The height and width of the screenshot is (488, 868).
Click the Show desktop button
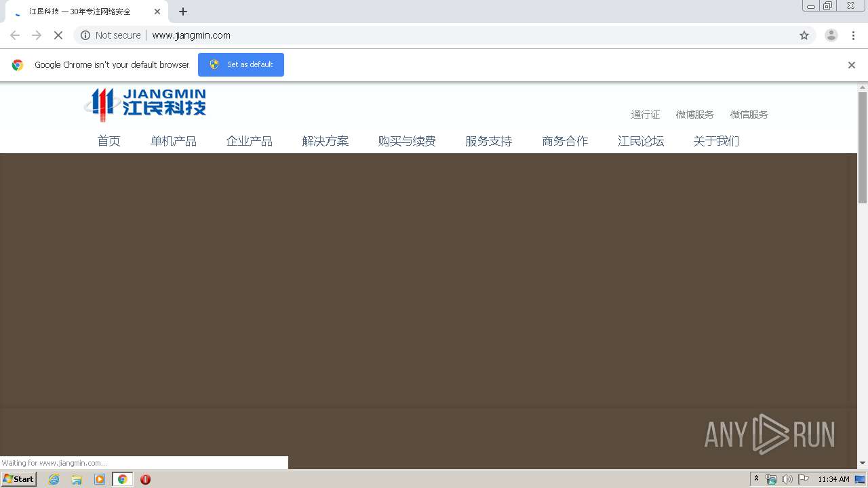click(x=861, y=479)
